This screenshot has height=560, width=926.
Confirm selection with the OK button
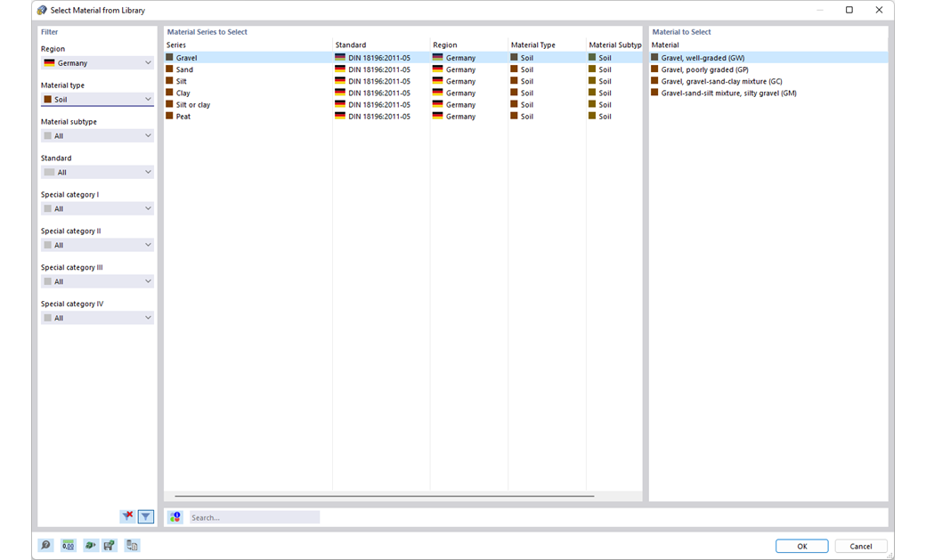802,546
